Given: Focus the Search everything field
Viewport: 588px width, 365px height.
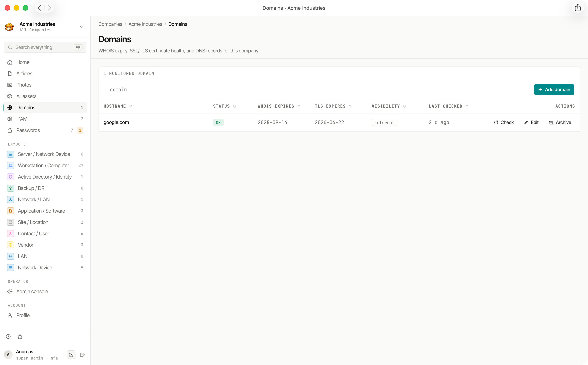Looking at the screenshot, I should tap(45, 47).
